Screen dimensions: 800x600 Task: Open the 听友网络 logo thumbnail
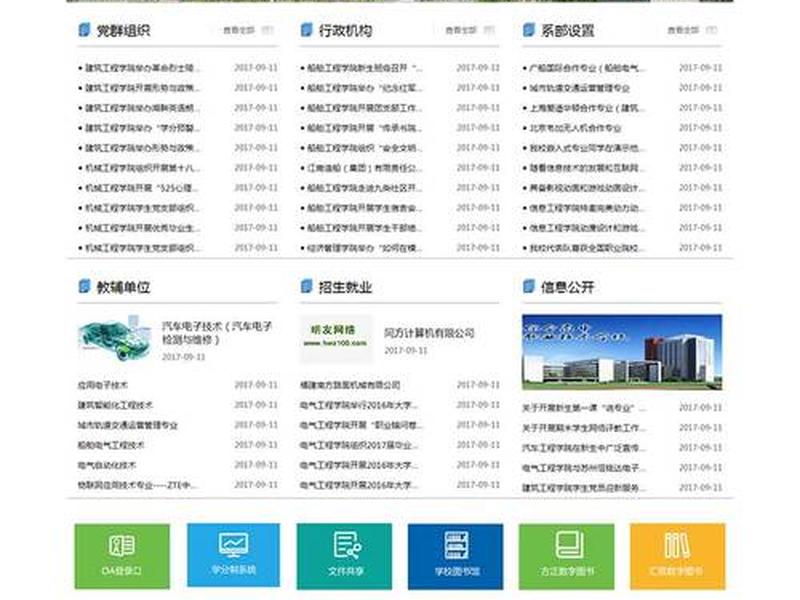click(335, 338)
